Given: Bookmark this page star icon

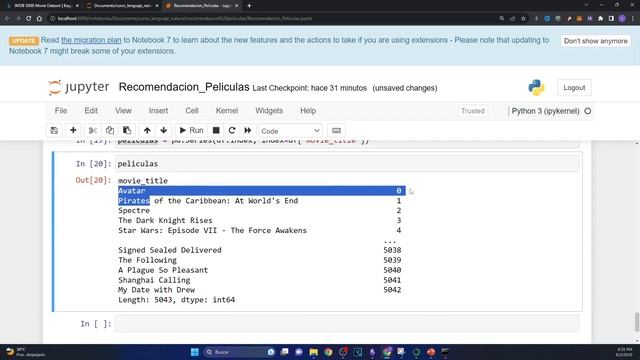Looking at the screenshot, I should click(x=523, y=18).
